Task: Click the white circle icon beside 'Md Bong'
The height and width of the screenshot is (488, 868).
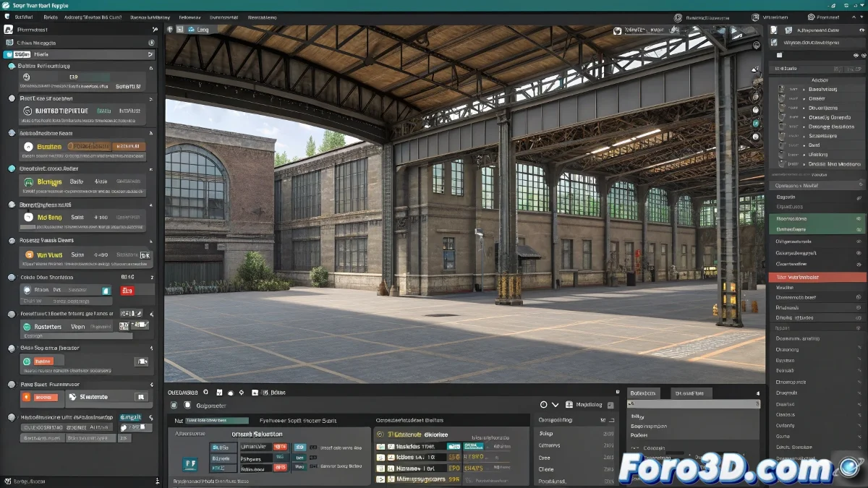Action: coord(28,217)
